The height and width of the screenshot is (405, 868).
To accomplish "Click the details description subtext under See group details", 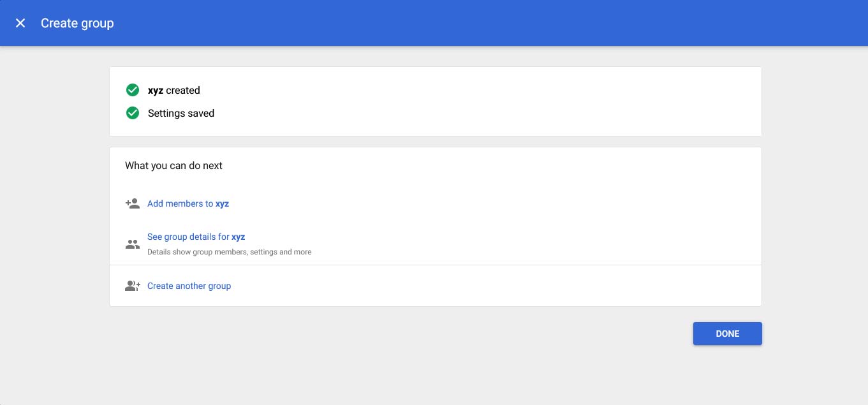I will 229,252.
